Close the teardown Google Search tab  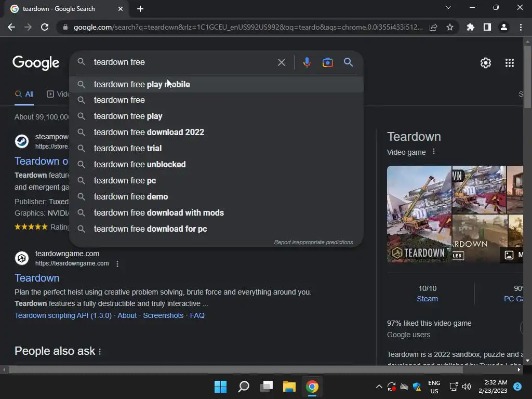[x=121, y=9]
